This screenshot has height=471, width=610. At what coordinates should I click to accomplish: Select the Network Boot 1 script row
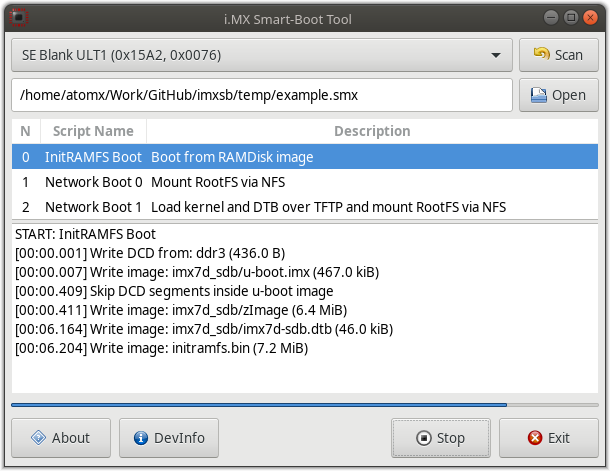[x=305, y=207]
